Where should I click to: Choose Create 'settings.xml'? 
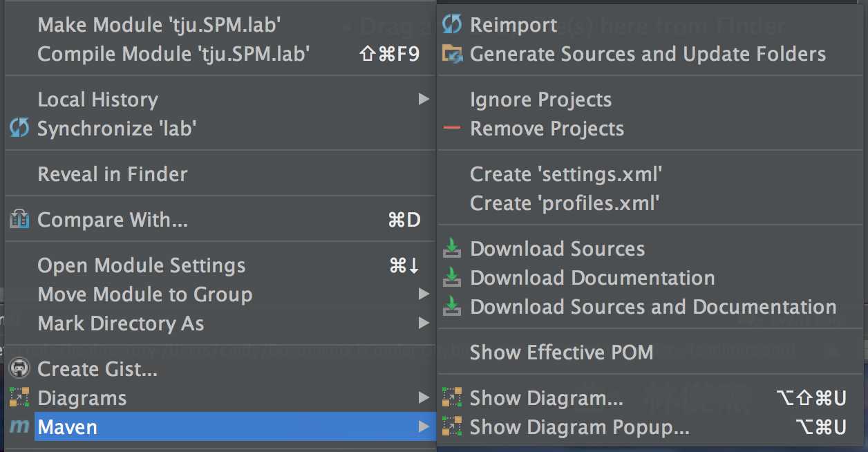click(x=650, y=174)
